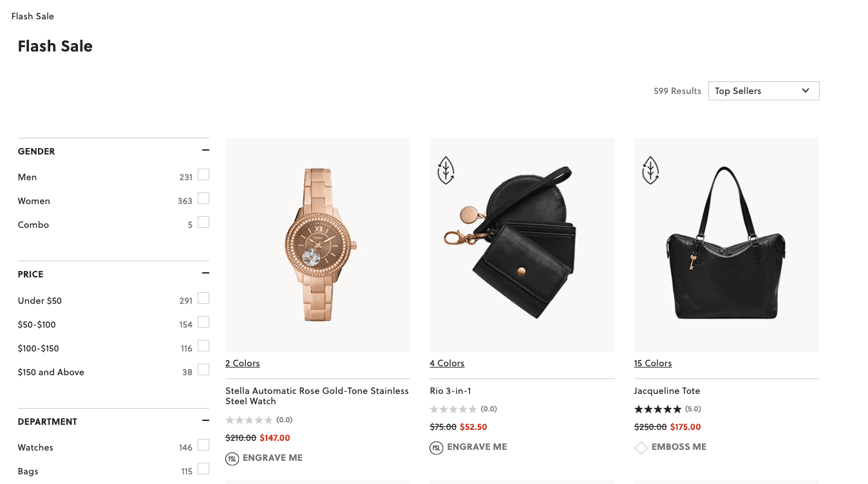
Task: Collapse the PRICE filter section
Action: (x=205, y=272)
